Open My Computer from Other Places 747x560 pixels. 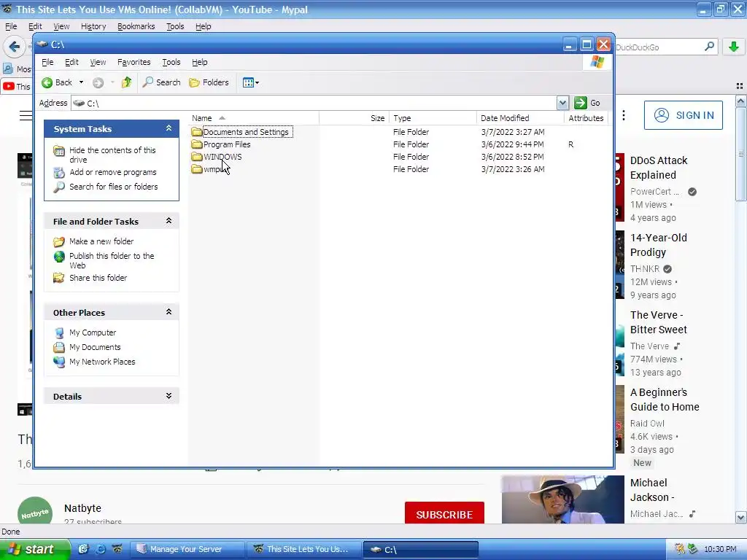click(x=93, y=332)
